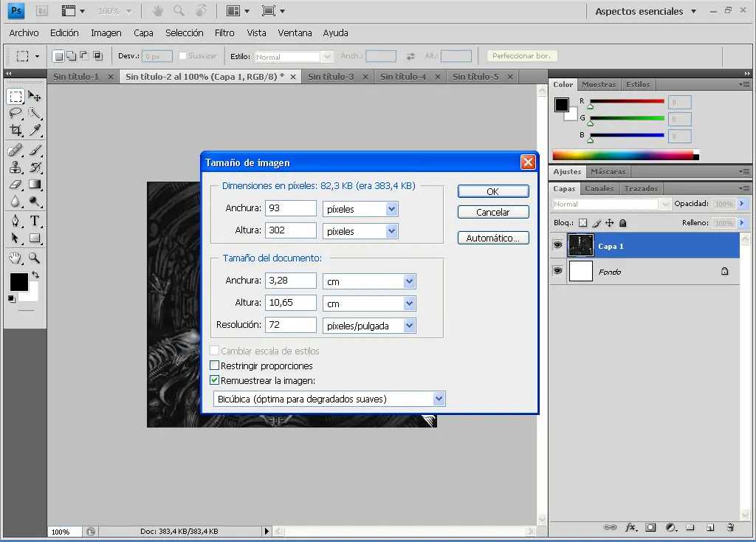Open the Archivo menu

[x=24, y=32]
